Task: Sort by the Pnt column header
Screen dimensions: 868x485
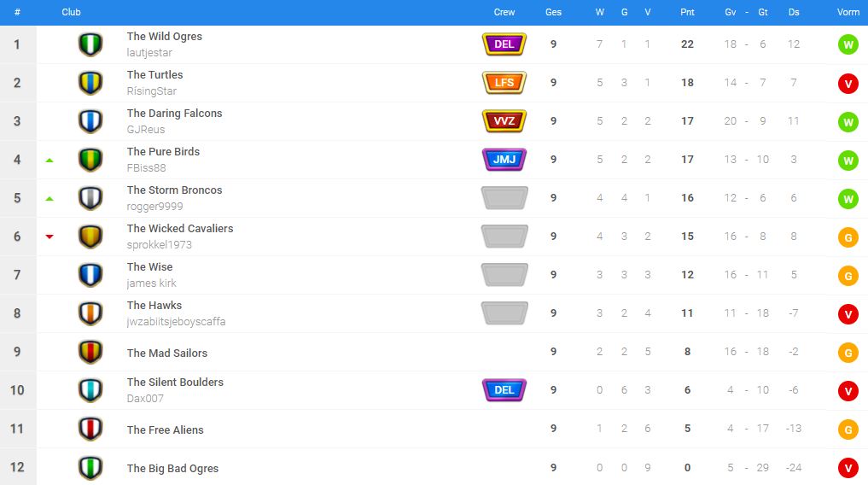Action: coord(687,13)
